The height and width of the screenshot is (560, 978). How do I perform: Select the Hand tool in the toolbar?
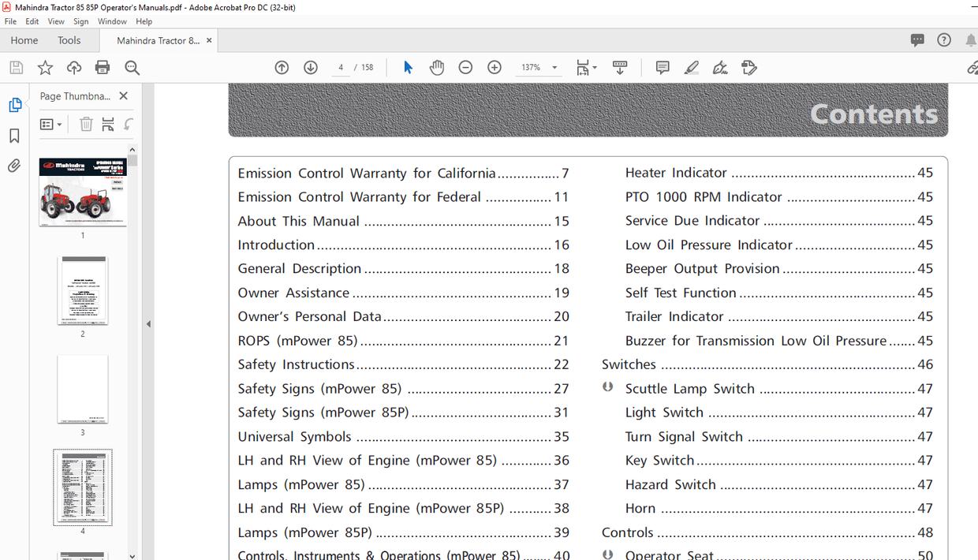[436, 67]
